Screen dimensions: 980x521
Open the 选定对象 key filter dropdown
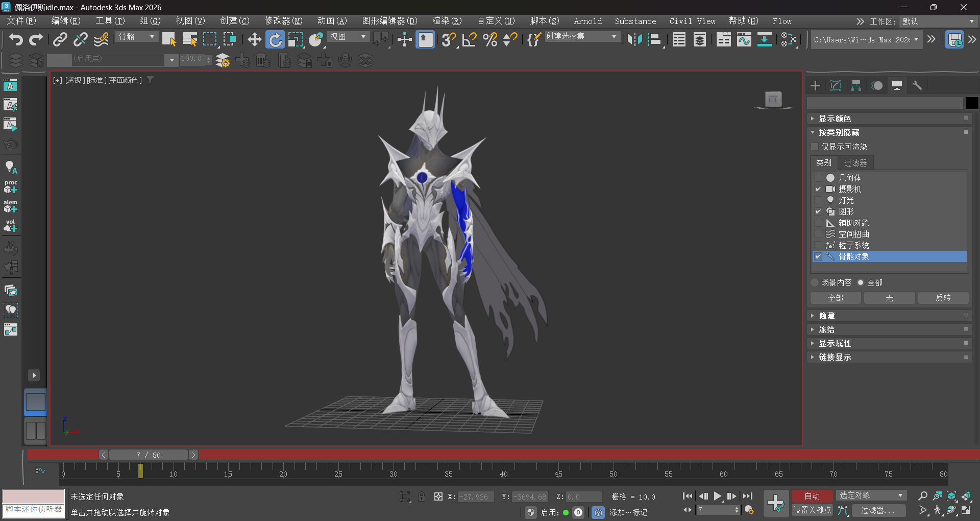pos(871,495)
